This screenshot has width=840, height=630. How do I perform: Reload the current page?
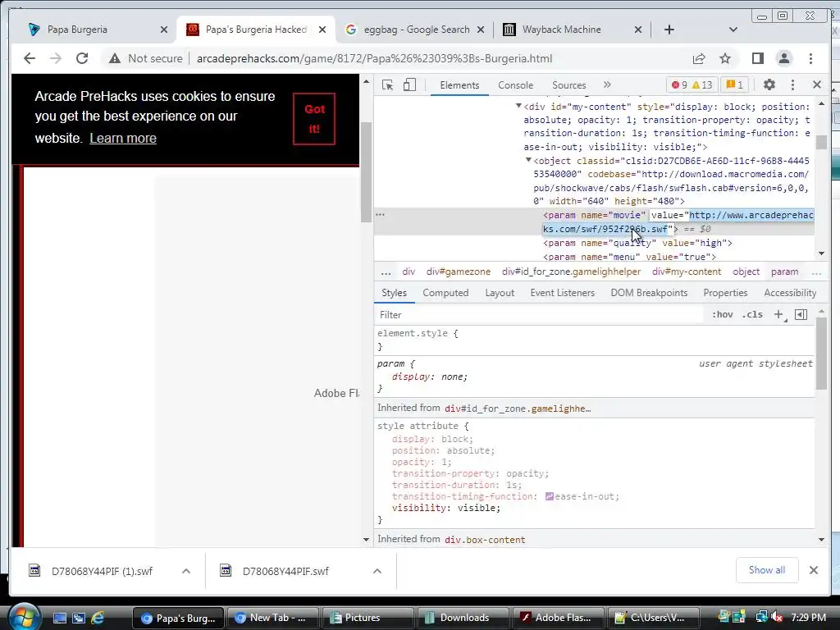(82, 58)
